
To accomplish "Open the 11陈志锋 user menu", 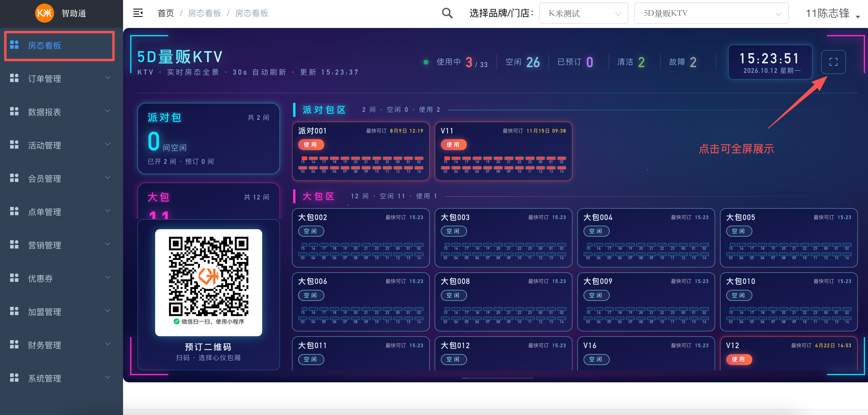I will coord(832,13).
